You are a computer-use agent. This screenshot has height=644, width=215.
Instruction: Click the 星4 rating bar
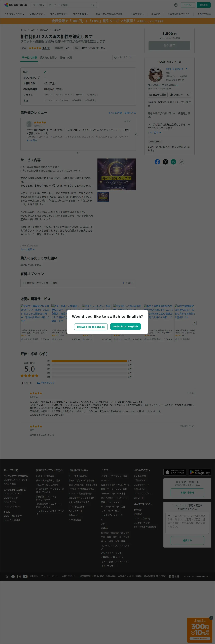89,365
